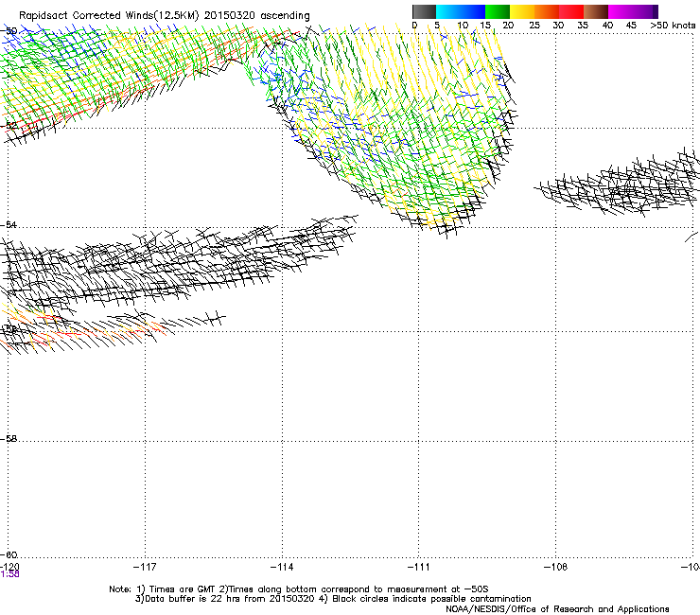Image resolution: width=700 pixels, height=615 pixels.
Task: Click the '>50 knots' legend label
Action: click(x=673, y=26)
